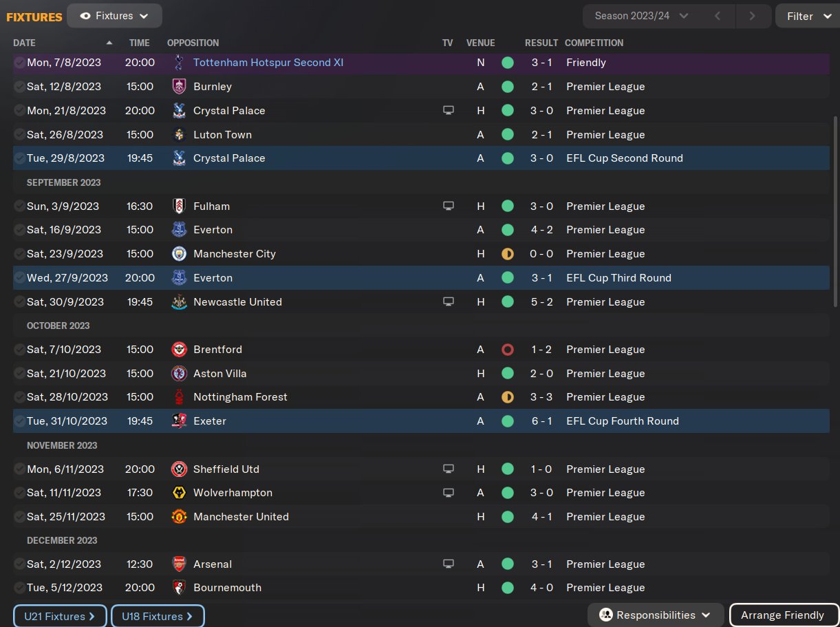Screen dimensions: 840x627
Task: Click the Arrange Friendly button
Action: (x=782, y=615)
